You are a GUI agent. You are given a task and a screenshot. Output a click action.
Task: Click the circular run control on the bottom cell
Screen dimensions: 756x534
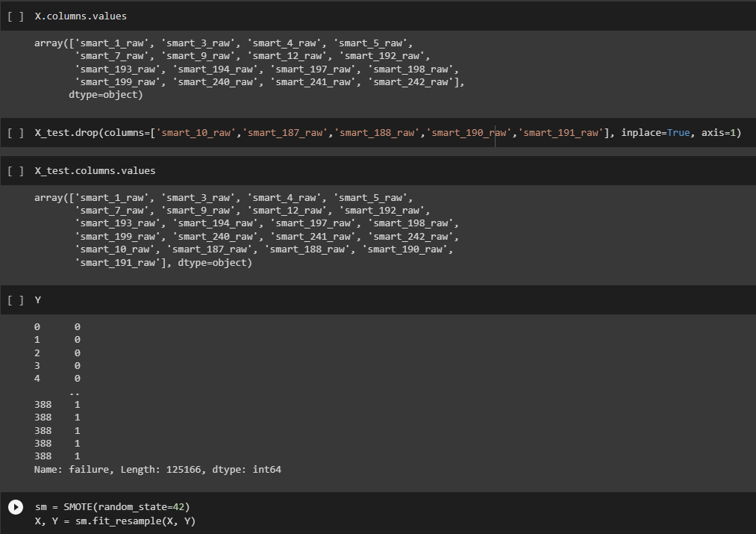(x=15, y=506)
